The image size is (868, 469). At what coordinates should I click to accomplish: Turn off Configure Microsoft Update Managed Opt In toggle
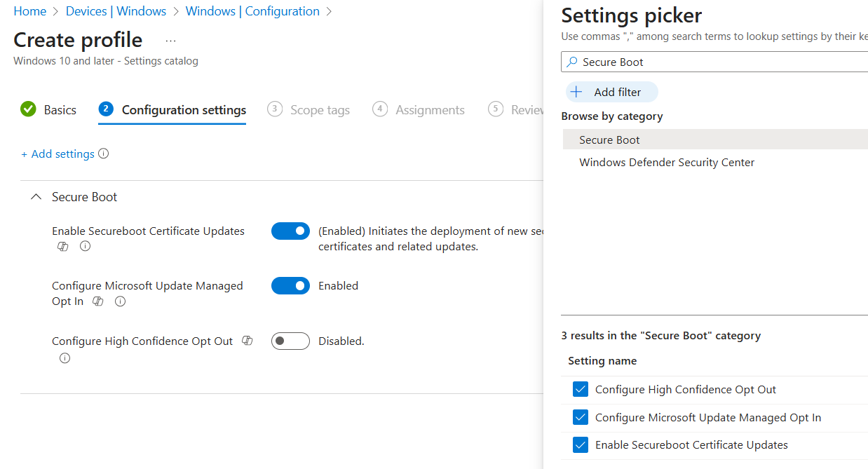[290, 286]
